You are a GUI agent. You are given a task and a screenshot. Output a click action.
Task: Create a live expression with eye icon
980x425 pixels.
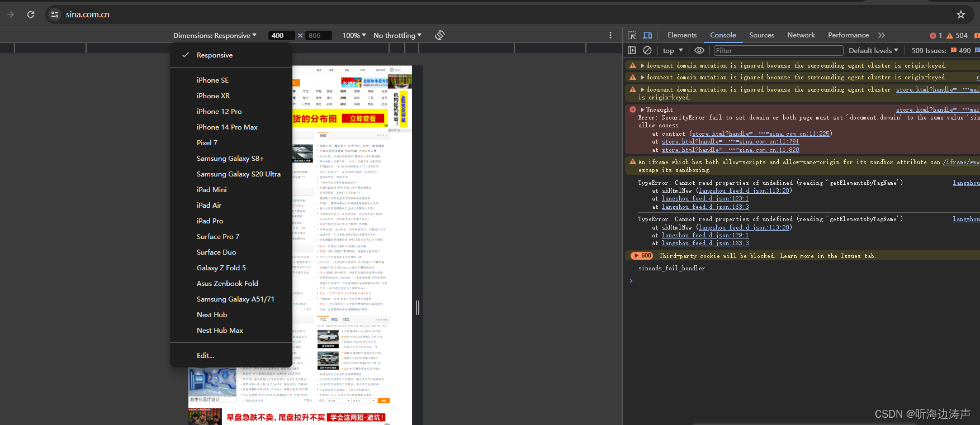coord(699,50)
